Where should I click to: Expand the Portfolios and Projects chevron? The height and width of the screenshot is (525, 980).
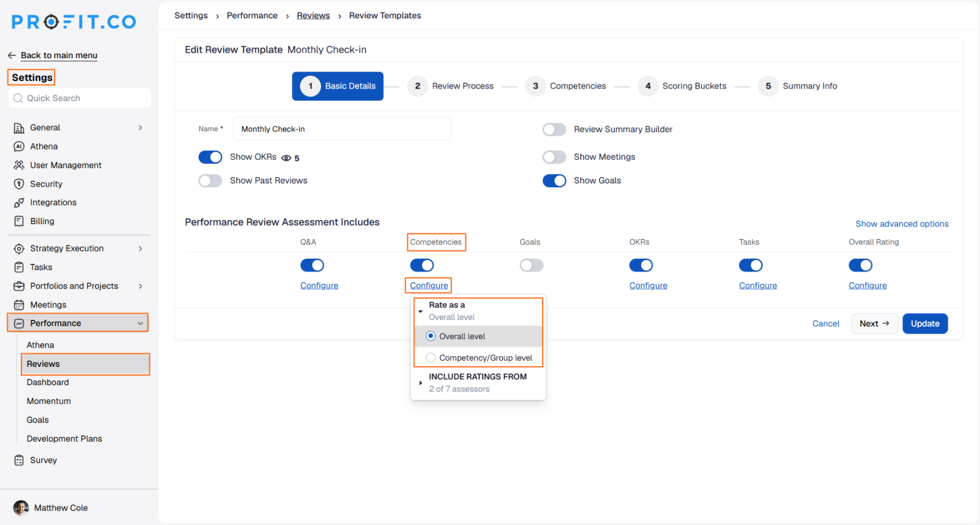click(141, 286)
